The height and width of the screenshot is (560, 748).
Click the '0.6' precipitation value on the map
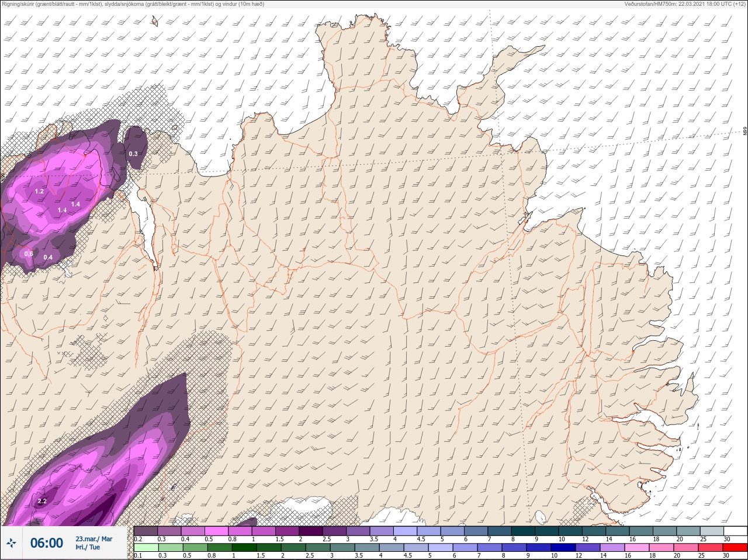pos(29,254)
